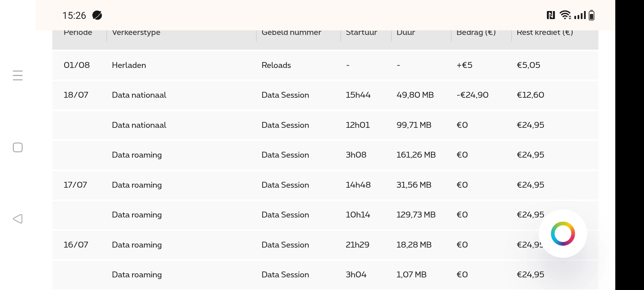Click the 161,26 MB usage value
This screenshot has width=644, height=290.
click(x=416, y=155)
